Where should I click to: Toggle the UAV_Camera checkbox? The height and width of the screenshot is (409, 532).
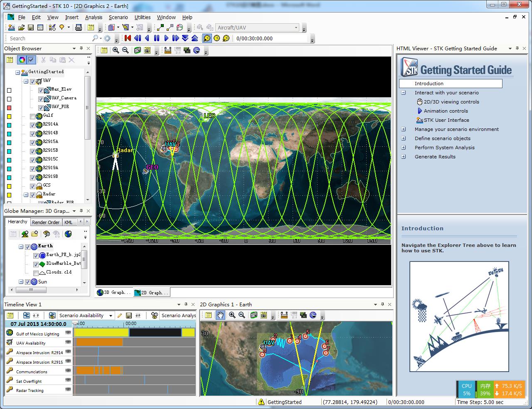(41, 99)
